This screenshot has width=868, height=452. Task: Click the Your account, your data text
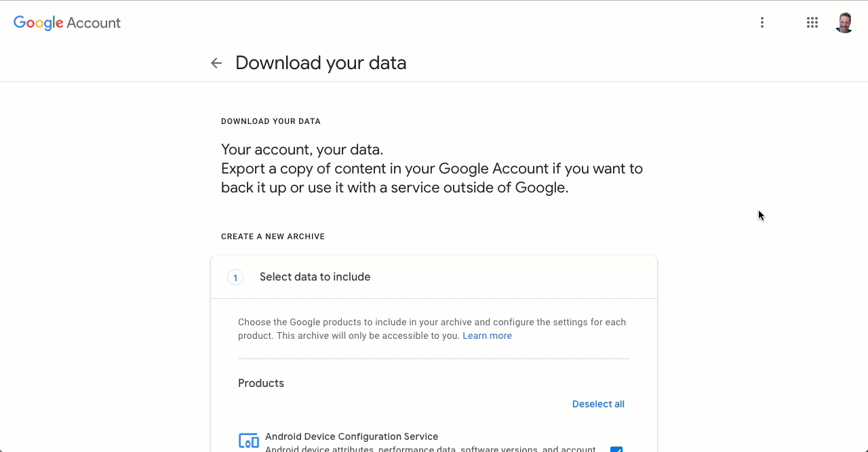302,150
